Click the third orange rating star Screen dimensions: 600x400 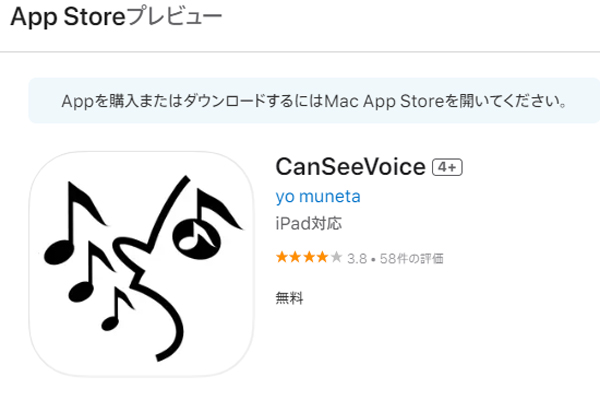[x=309, y=257]
